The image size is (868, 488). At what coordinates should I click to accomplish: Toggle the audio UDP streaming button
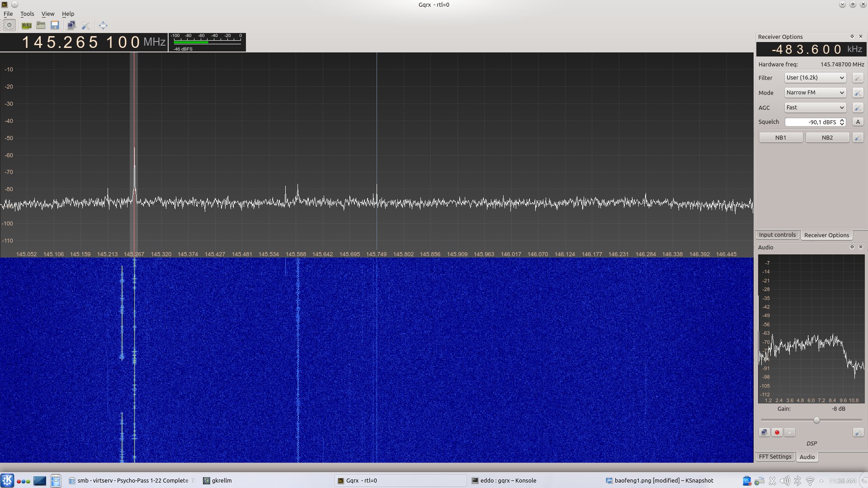(x=764, y=432)
